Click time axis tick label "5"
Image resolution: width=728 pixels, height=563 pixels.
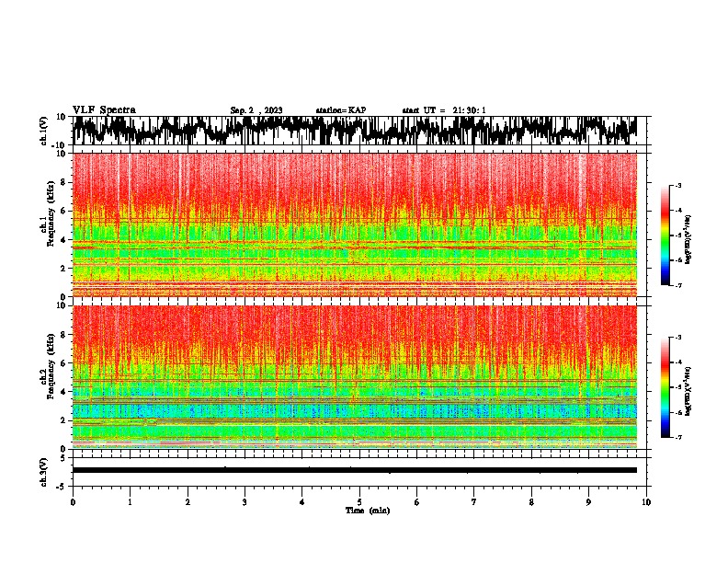359,502
